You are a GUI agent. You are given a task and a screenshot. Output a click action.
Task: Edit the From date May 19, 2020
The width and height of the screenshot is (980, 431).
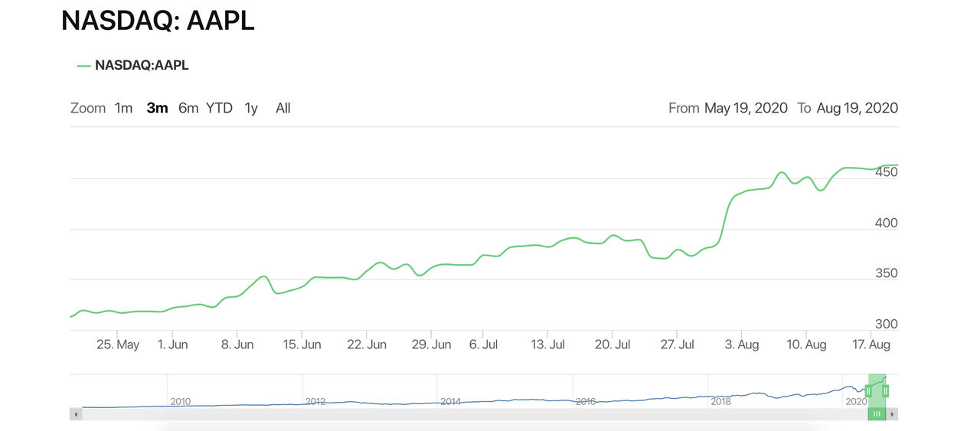(746, 108)
